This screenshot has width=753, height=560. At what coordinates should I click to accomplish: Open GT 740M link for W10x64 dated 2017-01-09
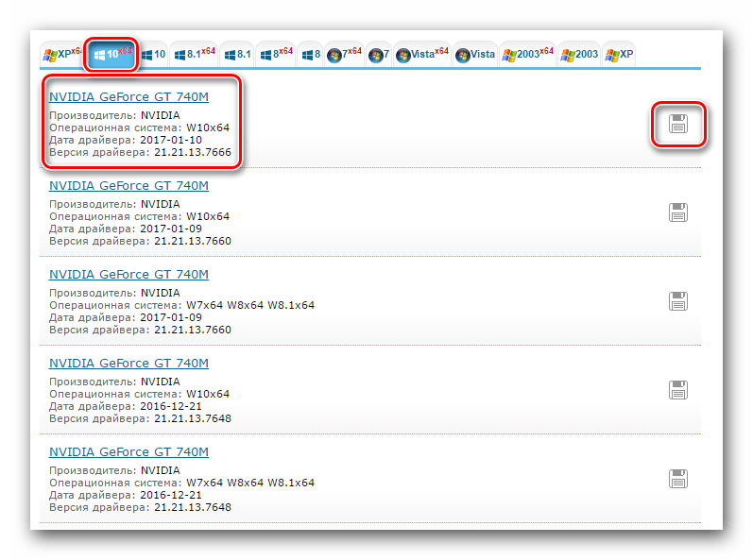(x=128, y=186)
